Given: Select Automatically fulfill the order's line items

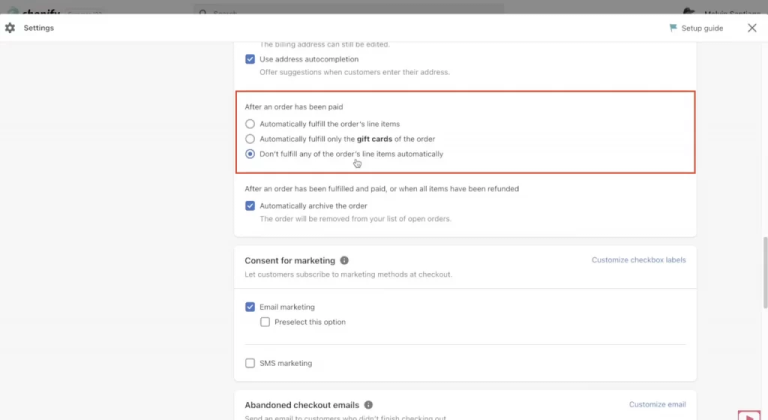Looking at the screenshot, I should 250,124.
